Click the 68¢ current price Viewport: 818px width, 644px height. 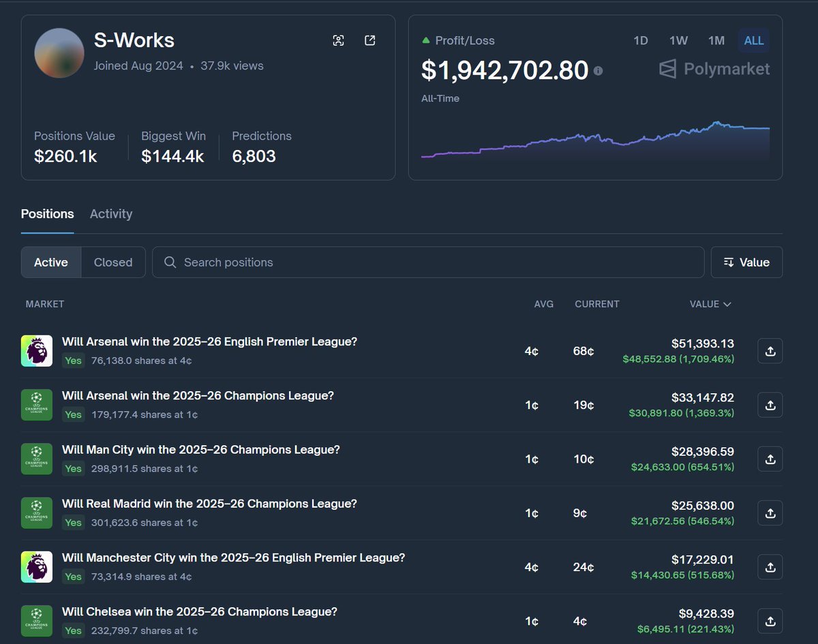click(x=584, y=352)
